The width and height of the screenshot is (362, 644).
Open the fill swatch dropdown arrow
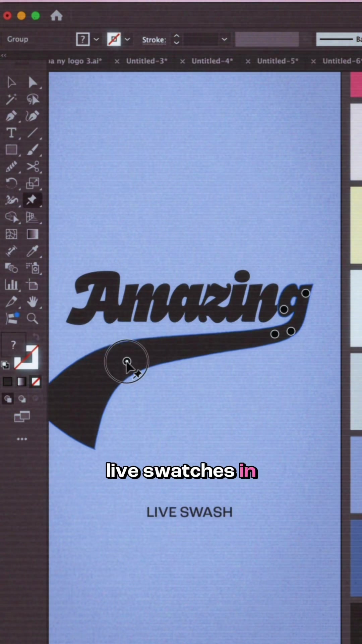97,39
